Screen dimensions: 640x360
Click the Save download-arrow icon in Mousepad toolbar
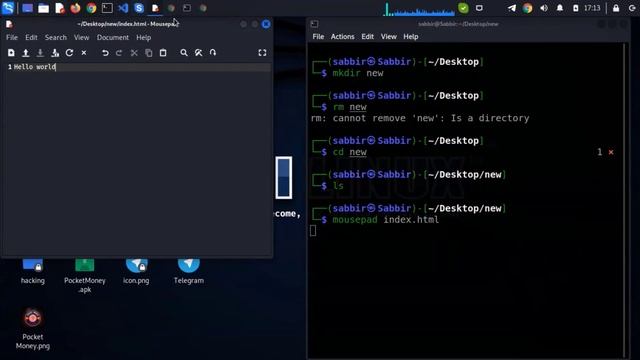coord(40,53)
